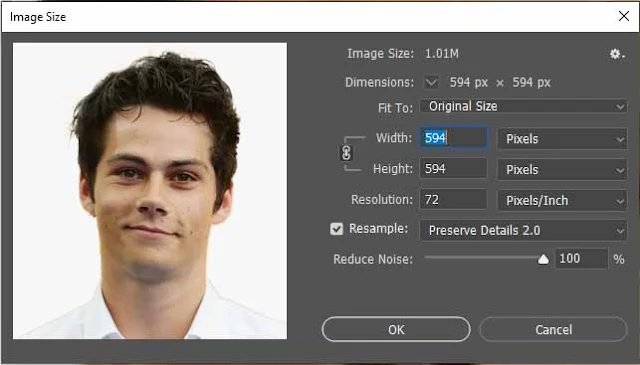Click the Width input field
Viewport: 640px width, 365px height.
pyautogui.click(x=453, y=138)
